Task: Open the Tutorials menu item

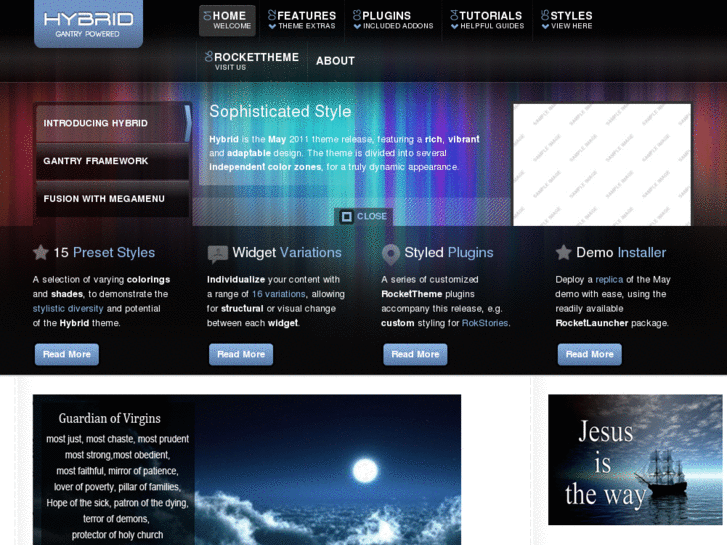Action: click(487, 20)
